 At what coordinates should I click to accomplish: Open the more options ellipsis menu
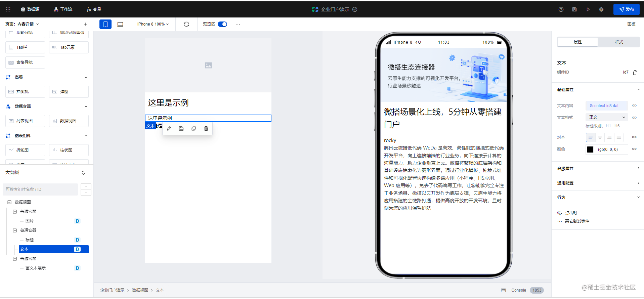pos(238,24)
